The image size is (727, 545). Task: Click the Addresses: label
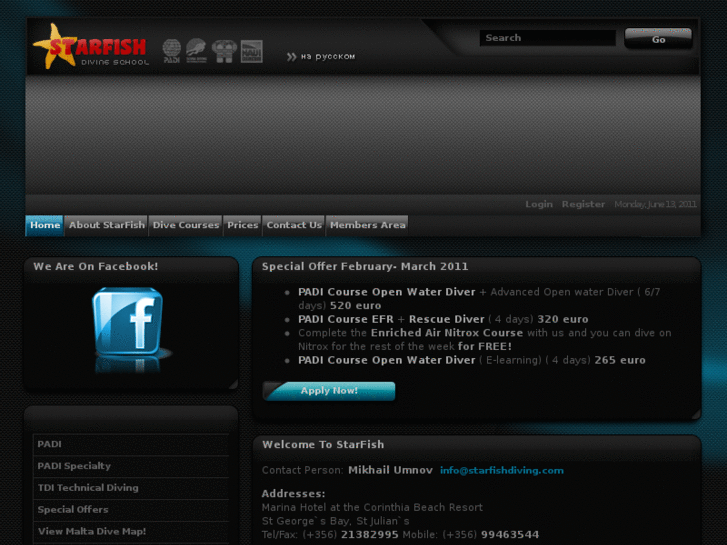(x=293, y=494)
